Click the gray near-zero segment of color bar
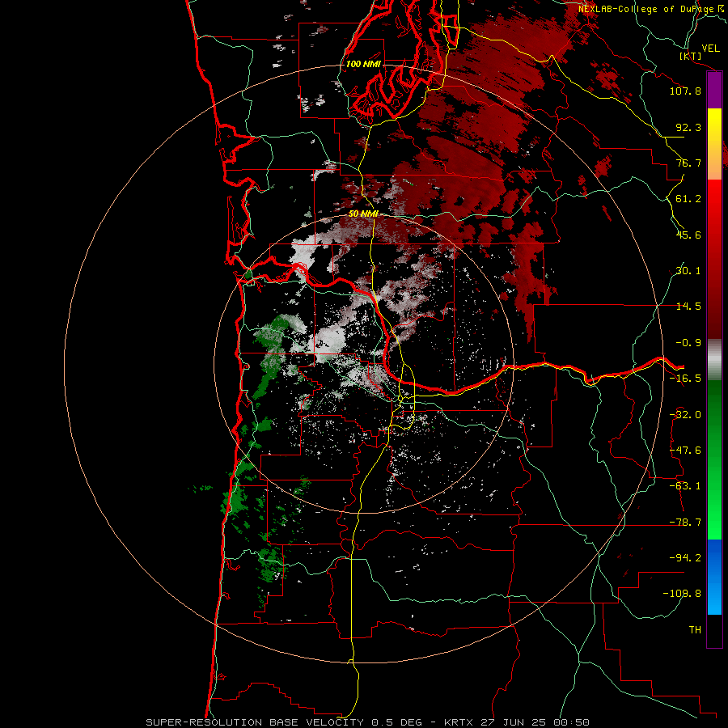Image resolution: width=728 pixels, height=728 pixels. 714,359
